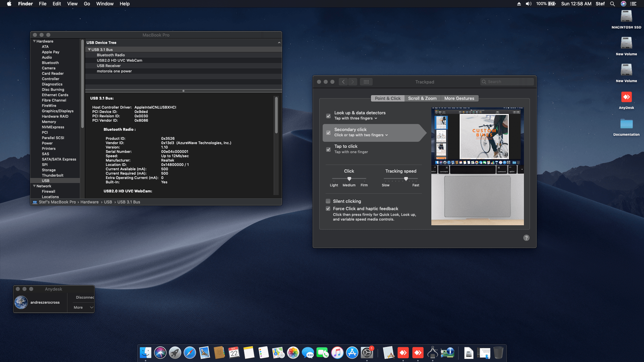644x362 pixels.
Task: Collapse the USB 3.1 Bus tree
Action: coord(89,50)
